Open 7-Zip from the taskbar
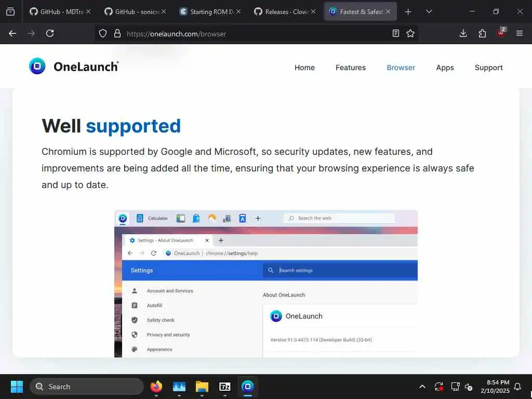This screenshot has height=399, width=532. click(x=224, y=387)
